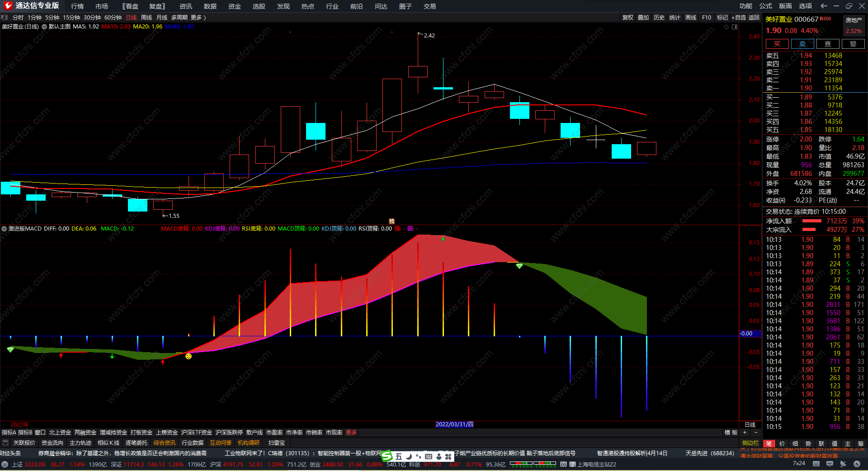Click the zoom in plus button below chart

pos(745,433)
